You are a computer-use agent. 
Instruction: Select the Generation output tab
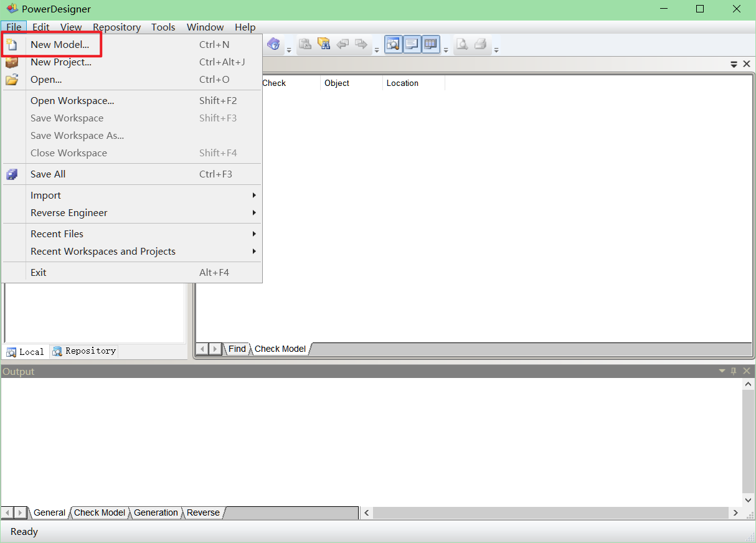[156, 512]
